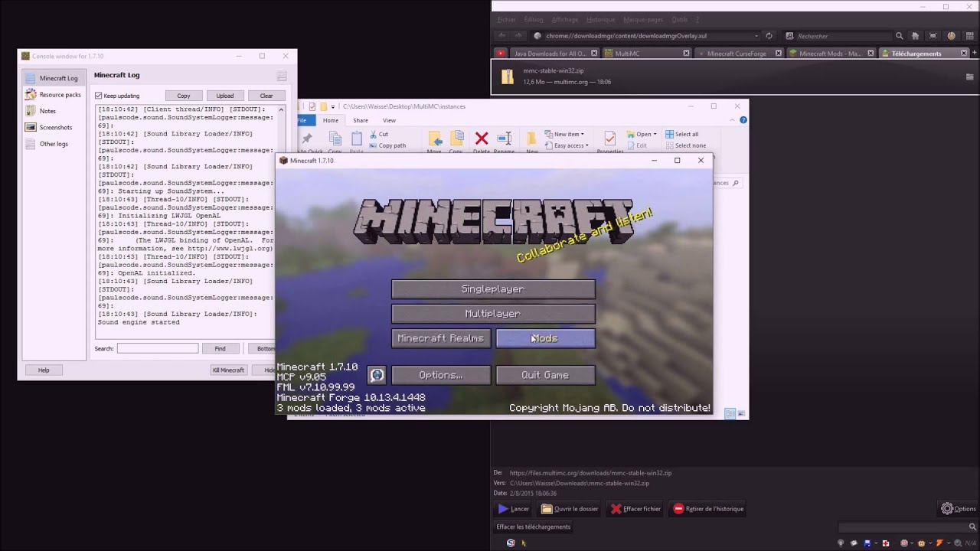Image resolution: width=980 pixels, height=551 pixels.
Task: Open the Multiplayer menu in Minecraft
Action: [x=493, y=314]
